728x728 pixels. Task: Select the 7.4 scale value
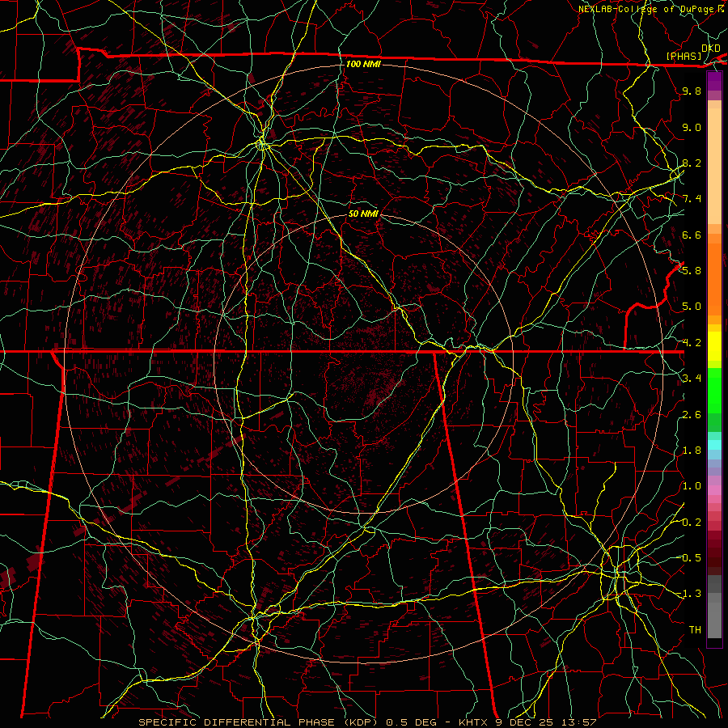pyautogui.click(x=692, y=199)
